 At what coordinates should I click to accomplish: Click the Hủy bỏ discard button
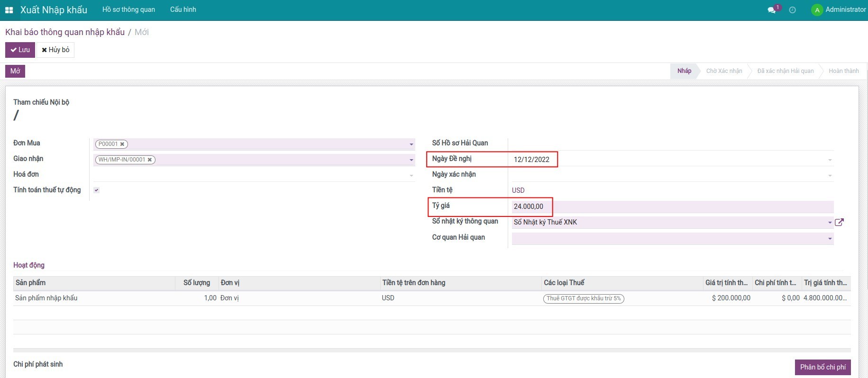click(55, 50)
